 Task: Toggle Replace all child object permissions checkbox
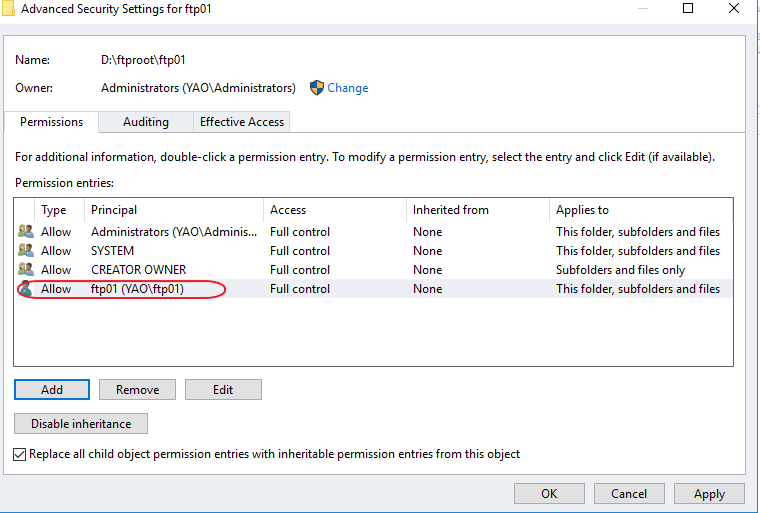coord(21,454)
